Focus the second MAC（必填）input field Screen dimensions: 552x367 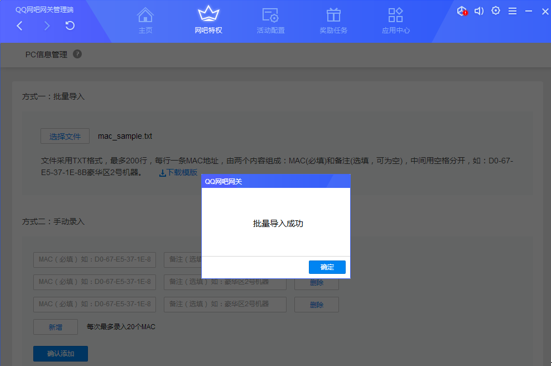point(94,282)
